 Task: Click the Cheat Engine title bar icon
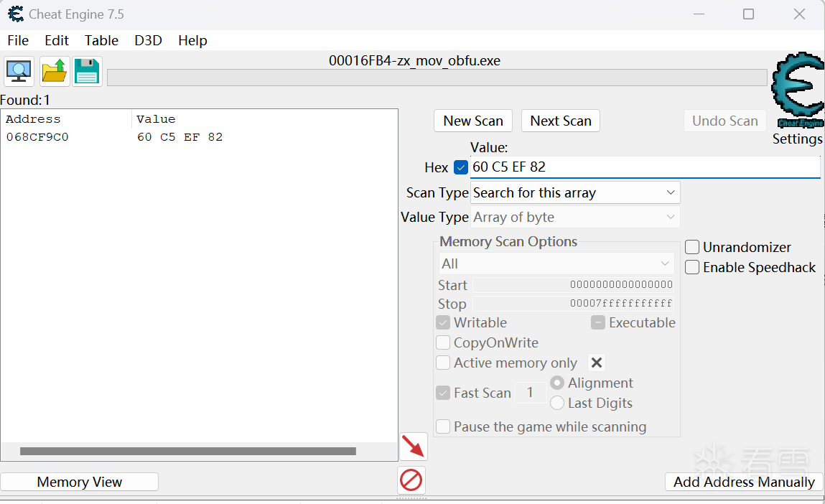click(x=16, y=14)
